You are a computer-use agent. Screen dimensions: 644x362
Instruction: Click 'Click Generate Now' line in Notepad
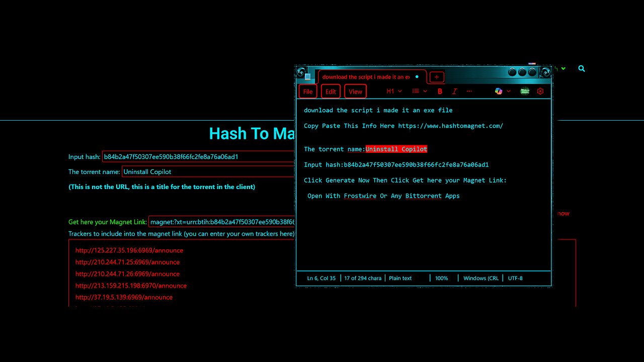click(405, 180)
